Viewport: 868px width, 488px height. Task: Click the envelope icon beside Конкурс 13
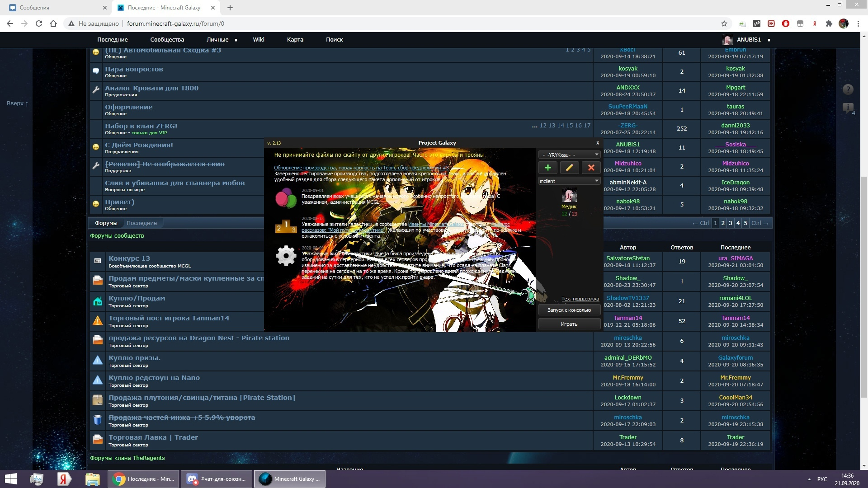point(98,261)
